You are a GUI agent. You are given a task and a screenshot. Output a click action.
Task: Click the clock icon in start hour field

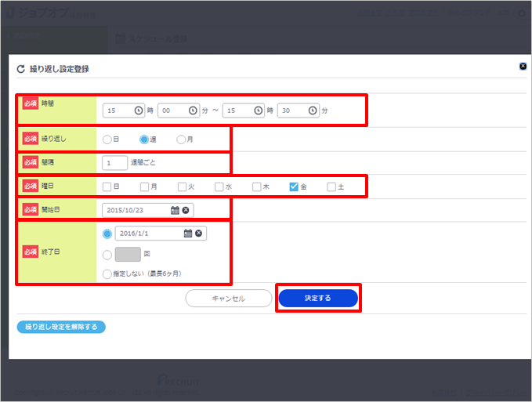tap(139, 110)
